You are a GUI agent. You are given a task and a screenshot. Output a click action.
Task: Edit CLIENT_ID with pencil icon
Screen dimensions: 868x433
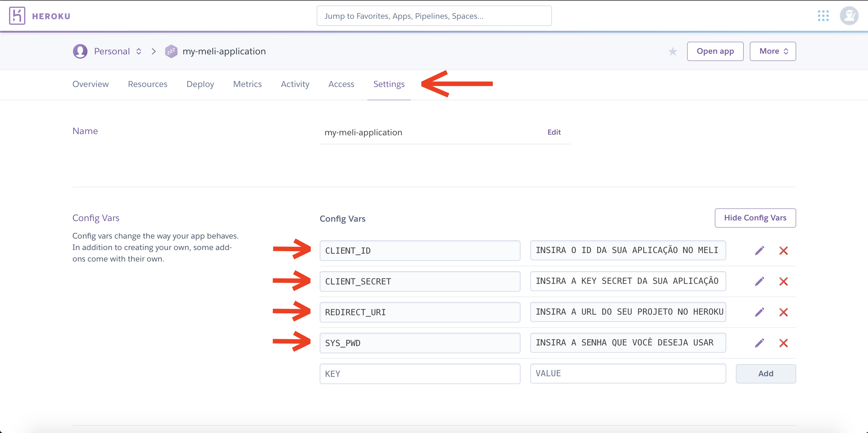point(759,251)
